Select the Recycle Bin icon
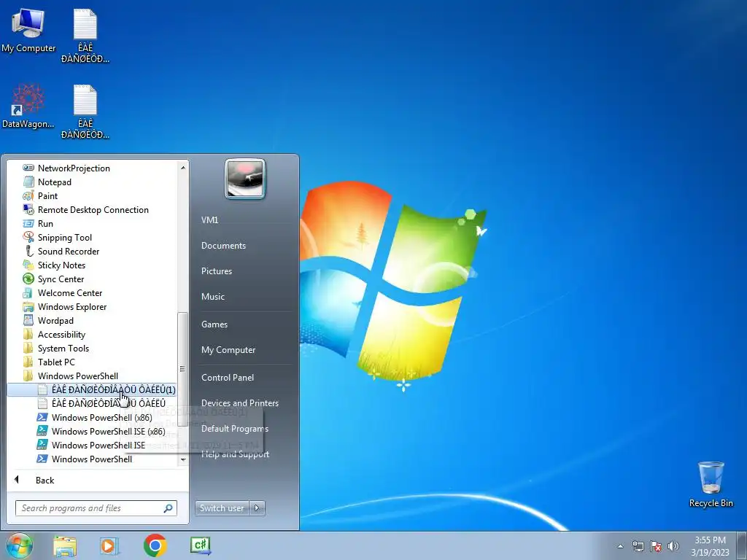The image size is (747, 560). point(711,484)
